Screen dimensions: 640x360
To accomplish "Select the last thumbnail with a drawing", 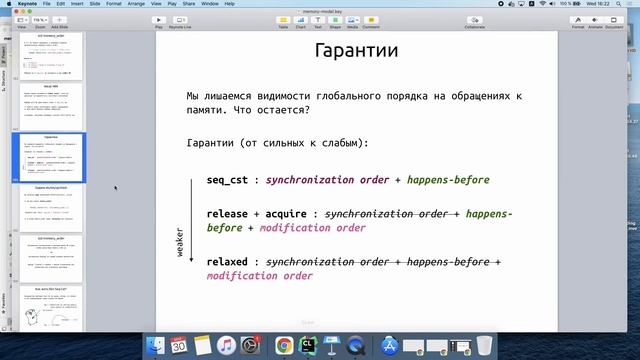I will pyautogui.click(x=51, y=308).
